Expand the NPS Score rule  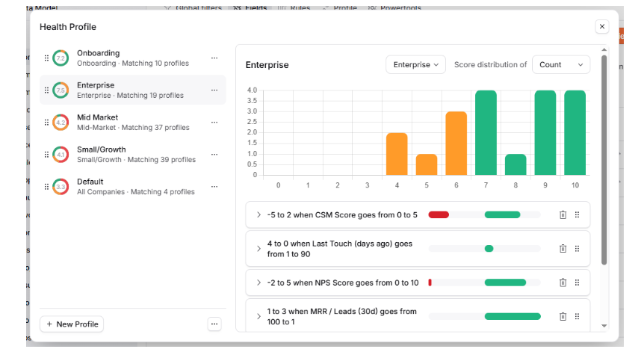[x=258, y=282]
